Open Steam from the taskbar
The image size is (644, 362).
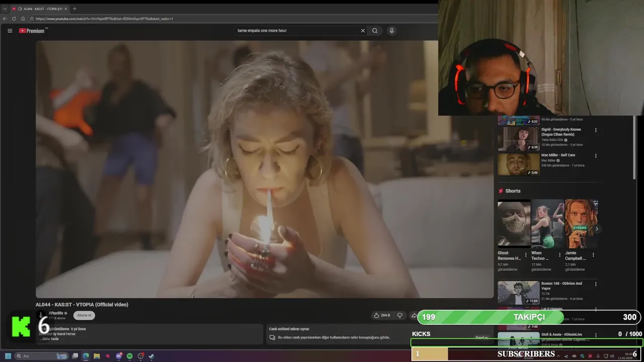click(x=151, y=356)
